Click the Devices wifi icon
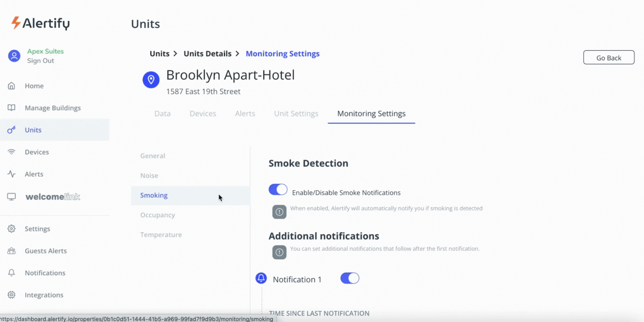The width and height of the screenshot is (644, 322). [x=12, y=152]
